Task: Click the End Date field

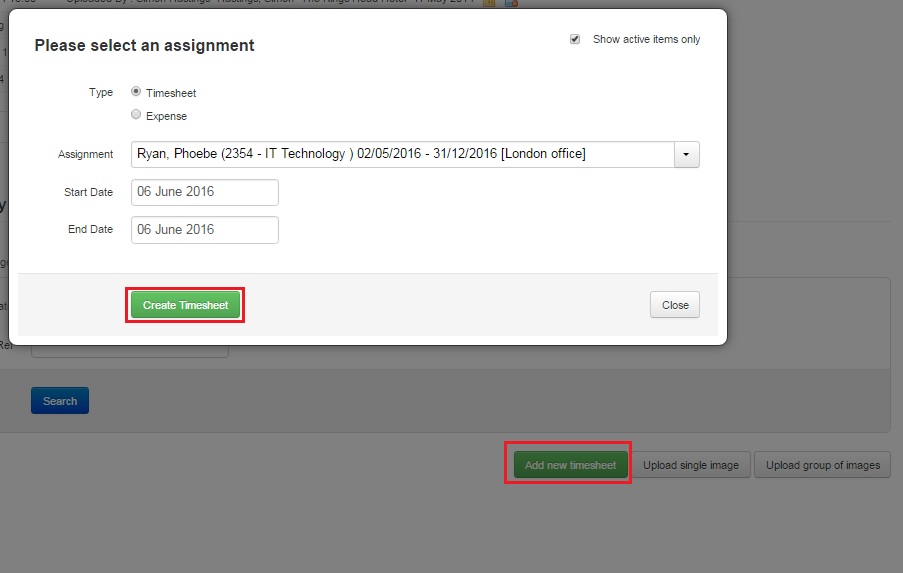Action: [x=204, y=230]
